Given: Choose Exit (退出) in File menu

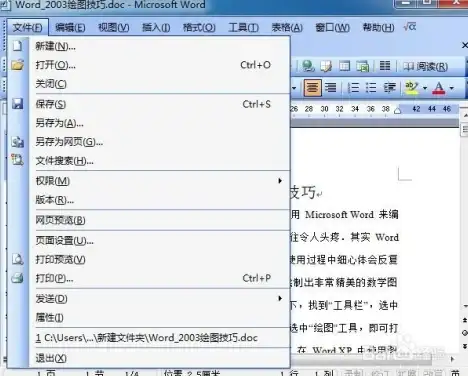Looking at the screenshot, I should pyautogui.click(x=149, y=358).
